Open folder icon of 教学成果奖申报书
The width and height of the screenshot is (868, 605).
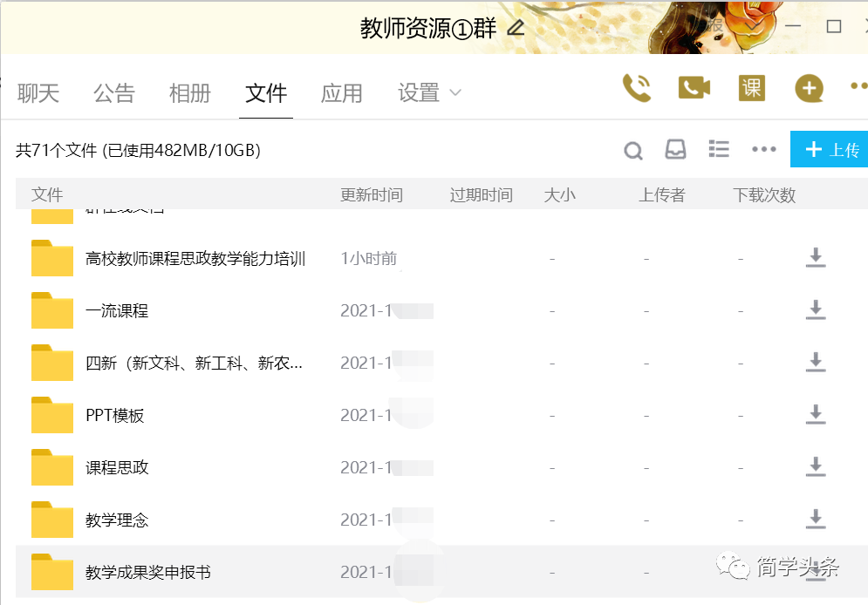coord(52,572)
